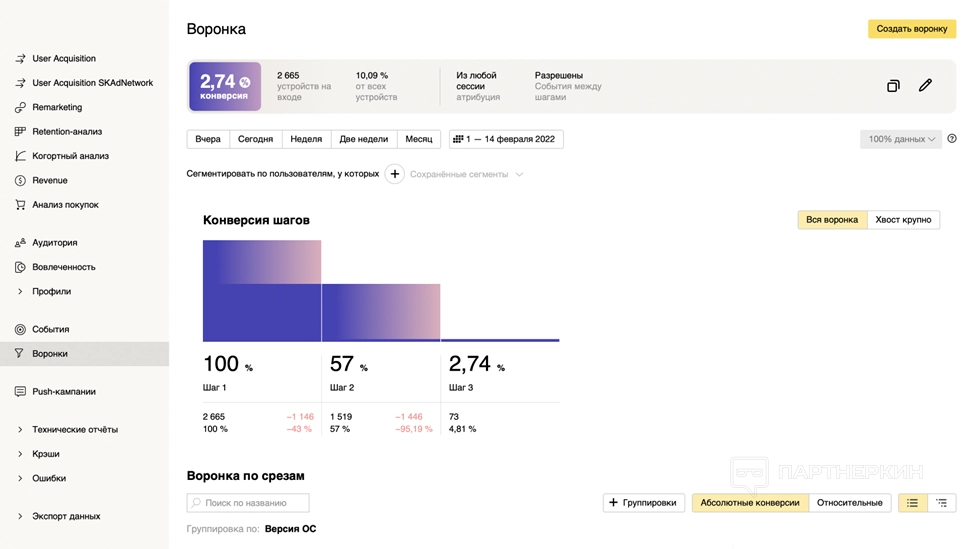Click the help question mark icon
Screen dimensions: 974x549
[x=952, y=139]
